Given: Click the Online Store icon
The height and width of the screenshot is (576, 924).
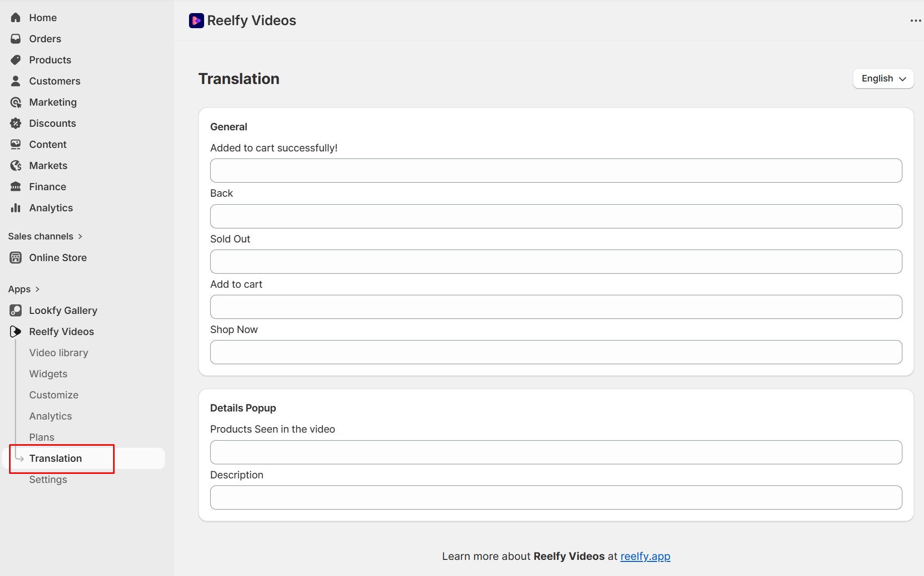Looking at the screenshot, I should tap(16, 258).
